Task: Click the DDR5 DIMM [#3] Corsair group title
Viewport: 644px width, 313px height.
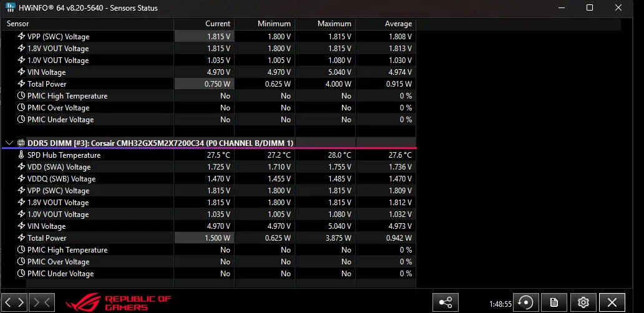Action: [x=160, y=143]
